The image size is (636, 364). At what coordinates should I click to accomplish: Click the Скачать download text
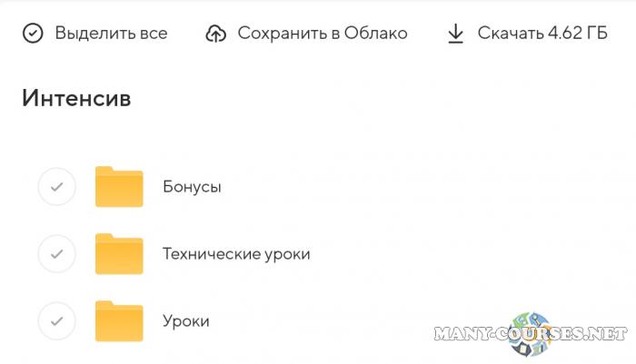pos(510,34)
